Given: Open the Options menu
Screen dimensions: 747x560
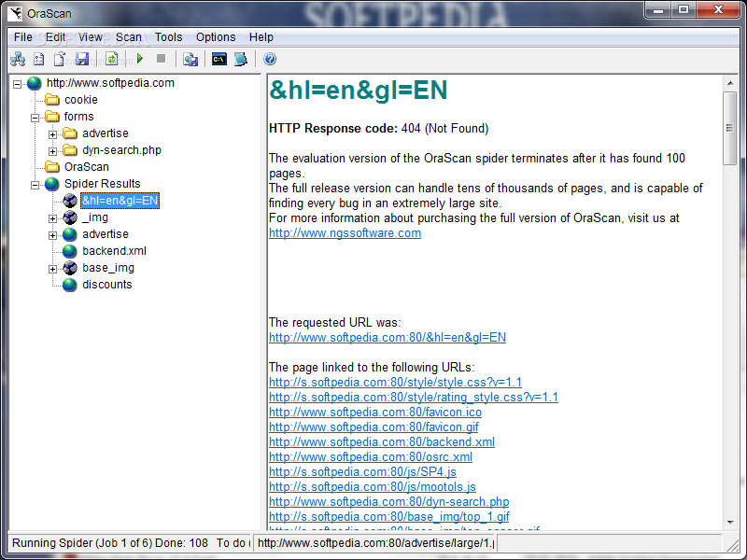Looking at the screenshot, I should pos(216,37).
